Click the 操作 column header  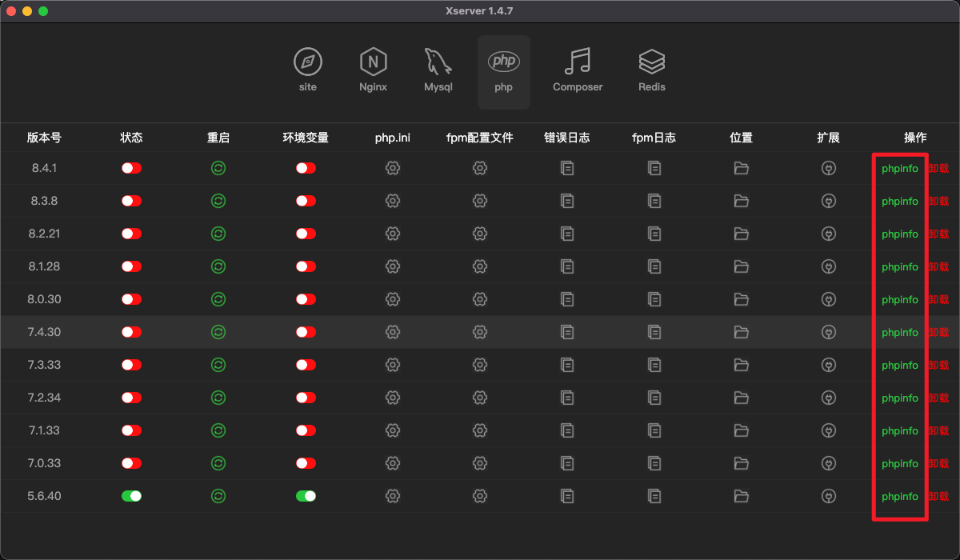click(915, 138)
